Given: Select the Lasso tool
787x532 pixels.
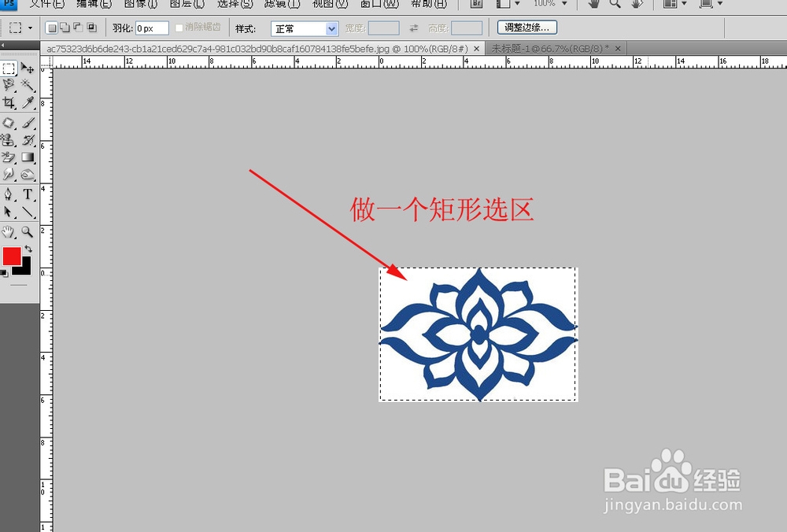Looking at the screenshot, I should 9,85.
